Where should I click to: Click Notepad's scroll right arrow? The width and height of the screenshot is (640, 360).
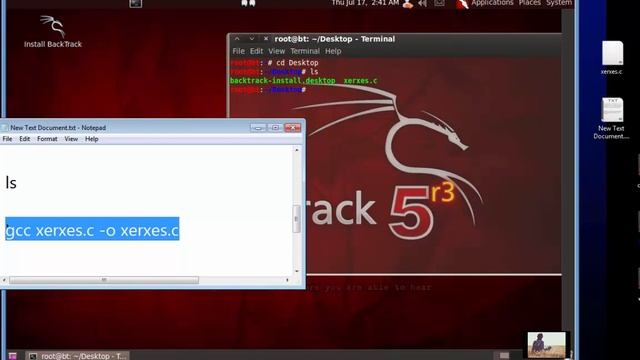click(x=287, y=280)
